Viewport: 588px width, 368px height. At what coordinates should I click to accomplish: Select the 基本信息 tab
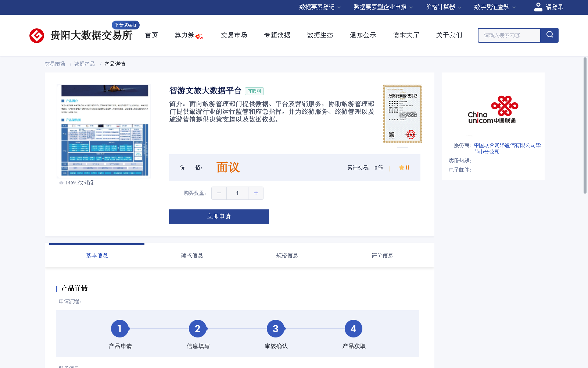coord(97,255)
